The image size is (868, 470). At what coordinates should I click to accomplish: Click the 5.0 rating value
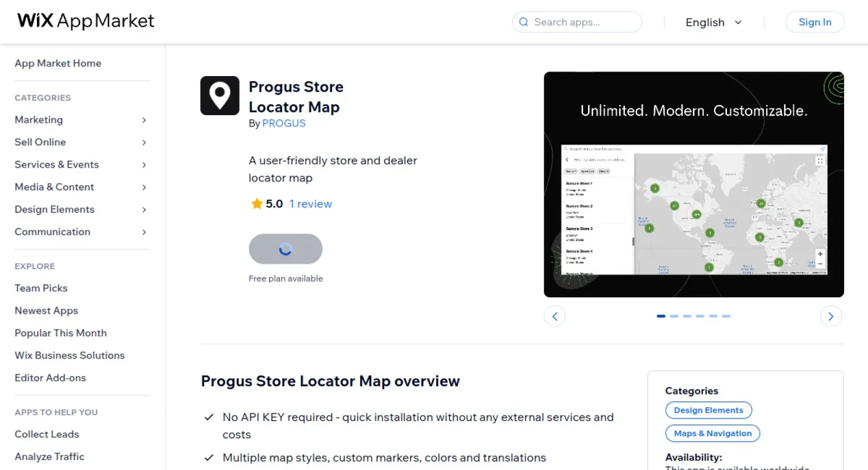[x=274, y=204]
